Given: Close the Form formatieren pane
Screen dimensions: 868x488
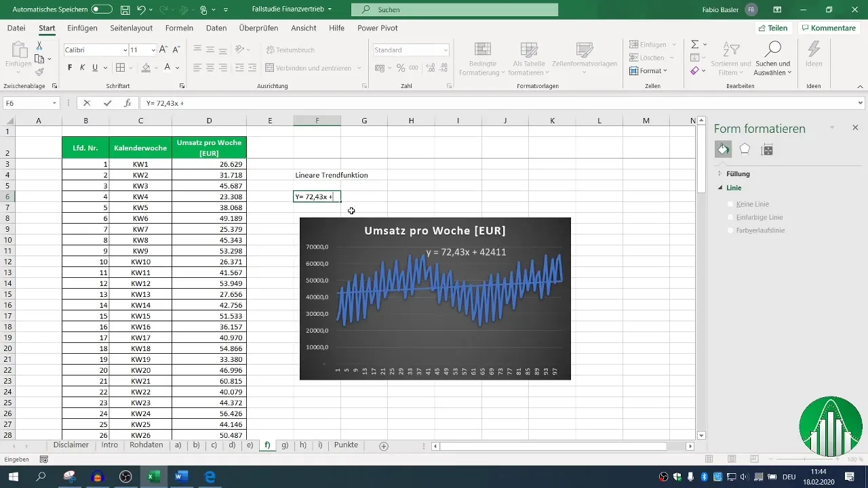Looking at the screenshot, I should click(855, 127).
